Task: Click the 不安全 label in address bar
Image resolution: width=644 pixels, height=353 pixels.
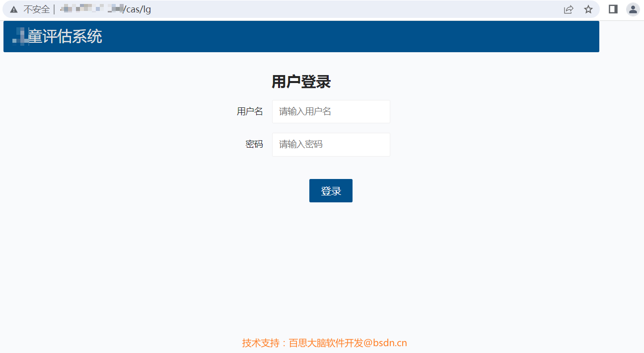Action: click(x=37, y=9)
